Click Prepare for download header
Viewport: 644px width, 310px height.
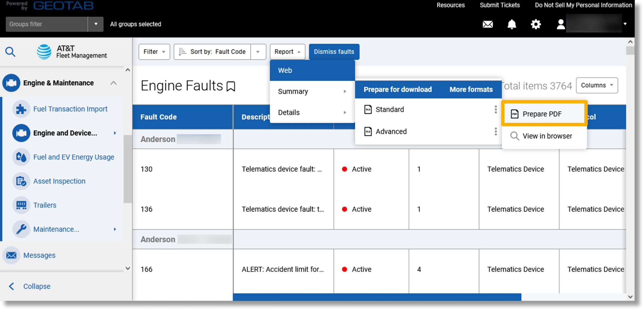point(397,89)
